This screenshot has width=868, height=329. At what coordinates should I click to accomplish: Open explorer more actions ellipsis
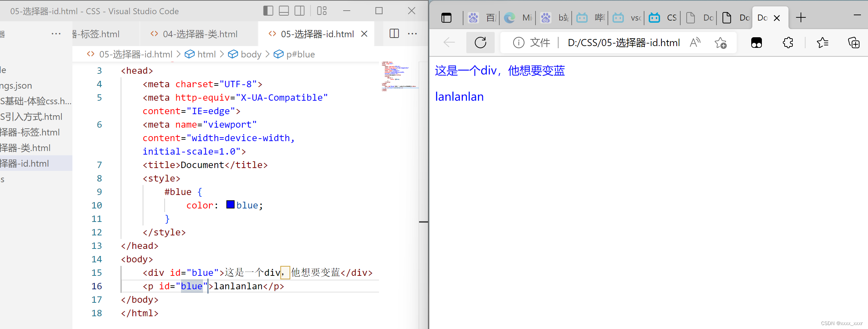[x=56, y=34]
